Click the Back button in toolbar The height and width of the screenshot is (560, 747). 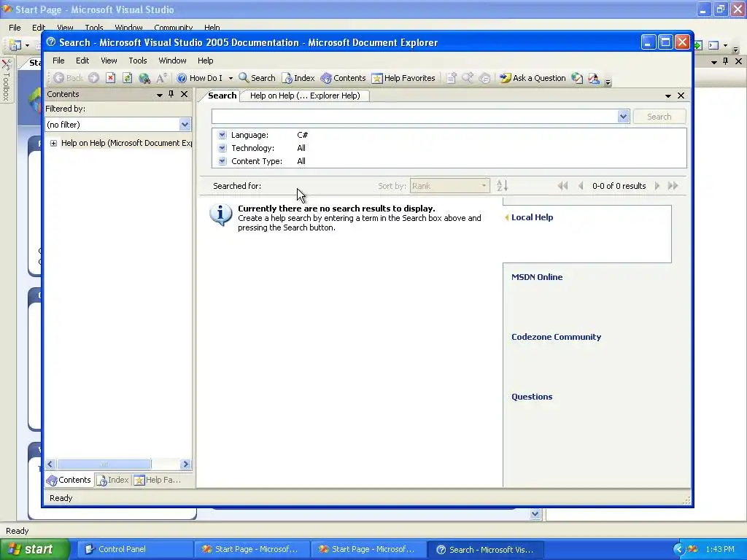[x=68, y=78]
